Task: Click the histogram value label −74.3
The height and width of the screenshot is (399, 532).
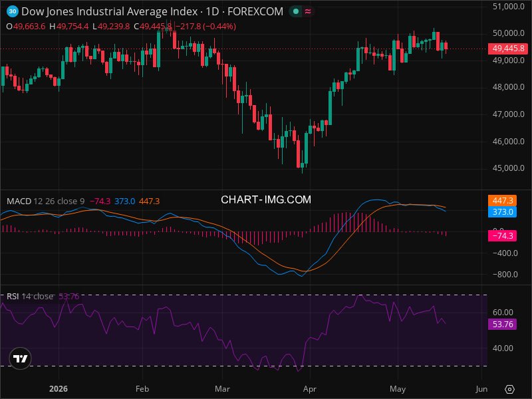Action: click(502, 236)
